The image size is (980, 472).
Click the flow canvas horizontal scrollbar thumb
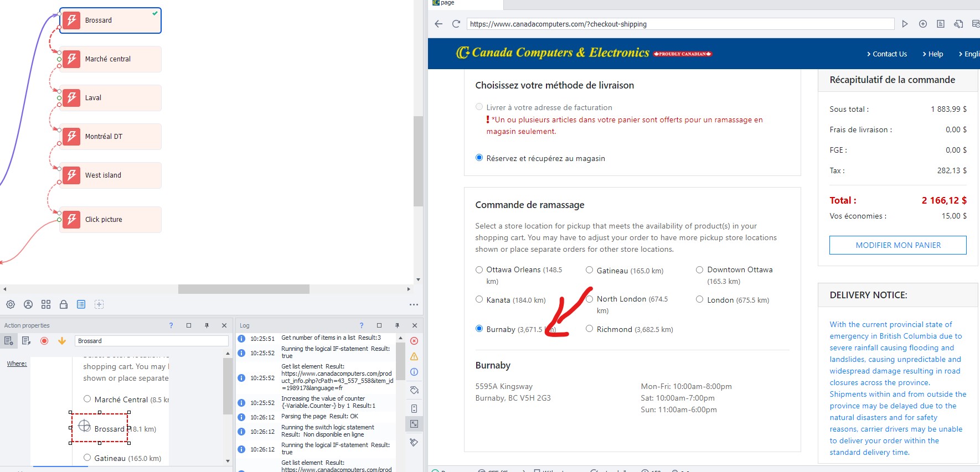[244, 289]
